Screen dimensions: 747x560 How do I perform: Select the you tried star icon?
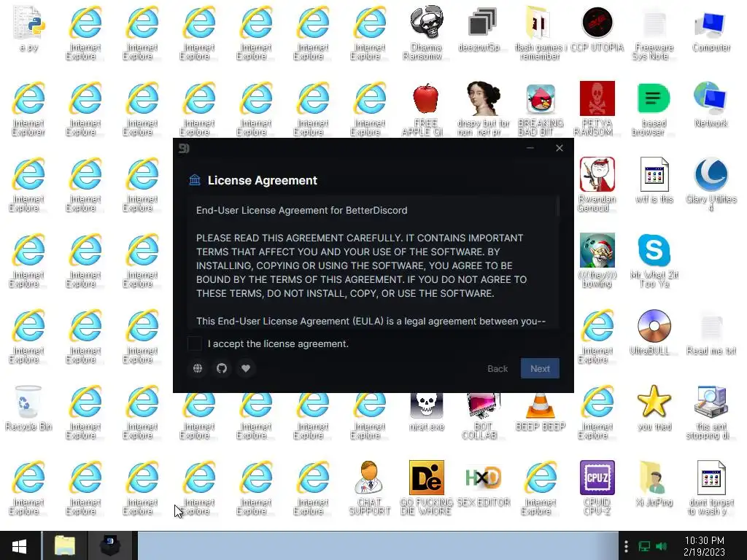[654, 408]
